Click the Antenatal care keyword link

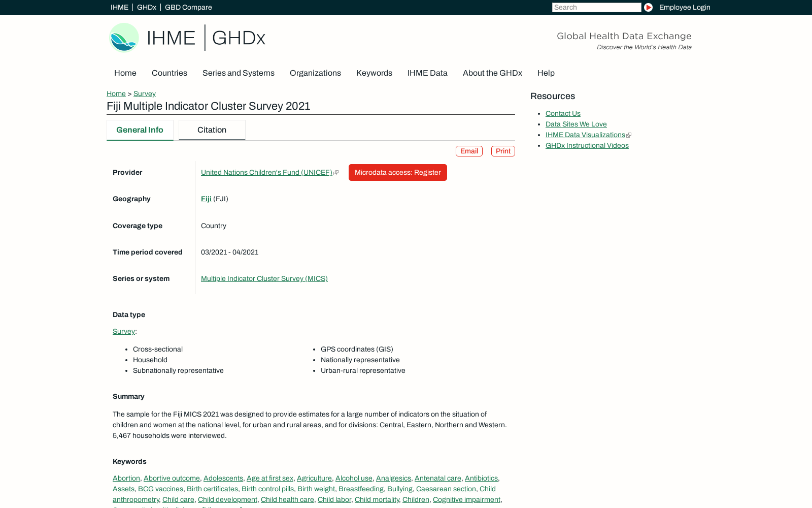pyautogui.click(x=438, y=478)
